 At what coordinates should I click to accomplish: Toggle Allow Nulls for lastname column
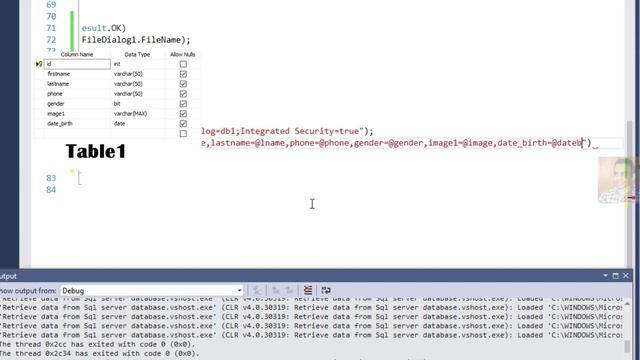point(183,84)
